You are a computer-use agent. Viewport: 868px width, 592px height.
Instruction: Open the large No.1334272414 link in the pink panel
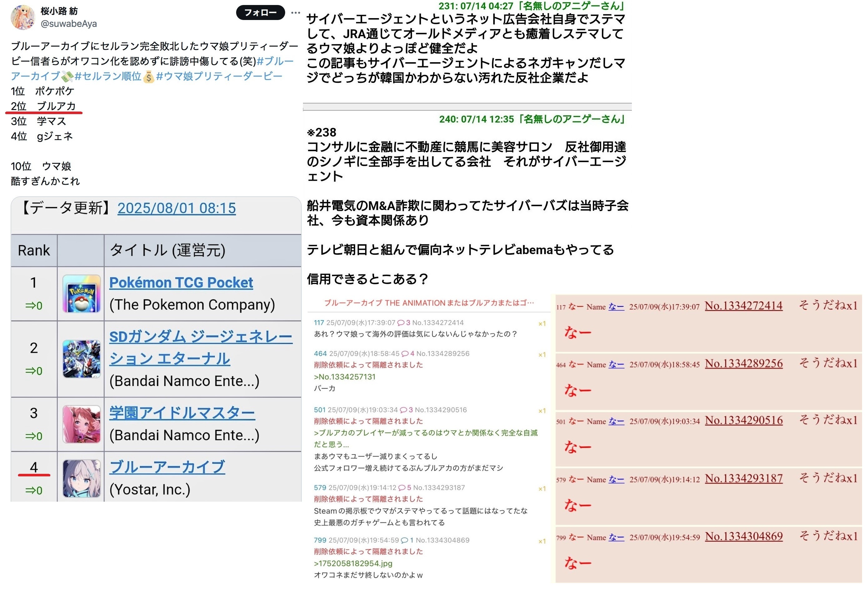coord(743,306)
